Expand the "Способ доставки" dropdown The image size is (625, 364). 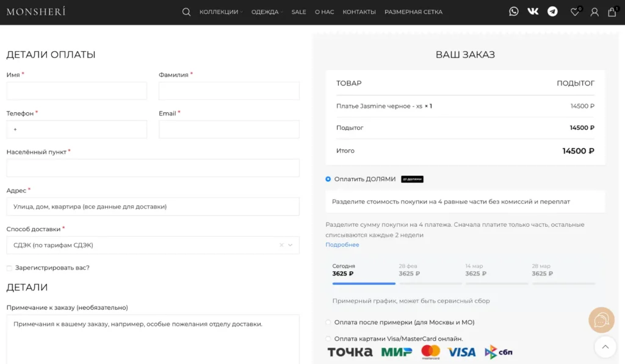[153, 245]
